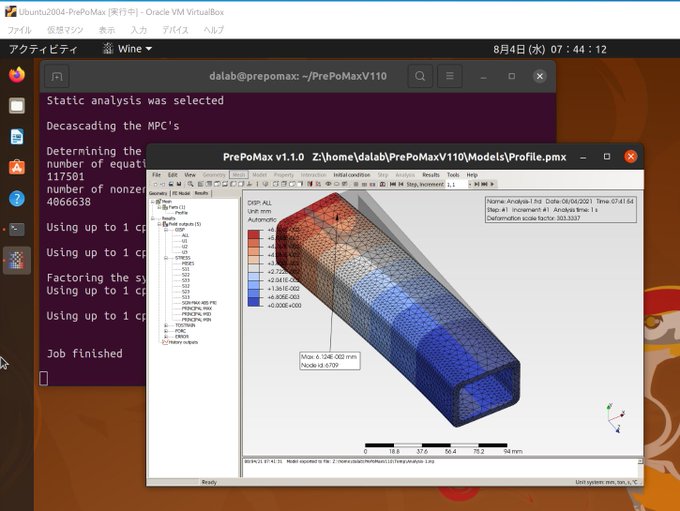The image size is (680, 511).
Task: Click the coordinate axes triad in the viewport
Action: [x=616, y=418]
